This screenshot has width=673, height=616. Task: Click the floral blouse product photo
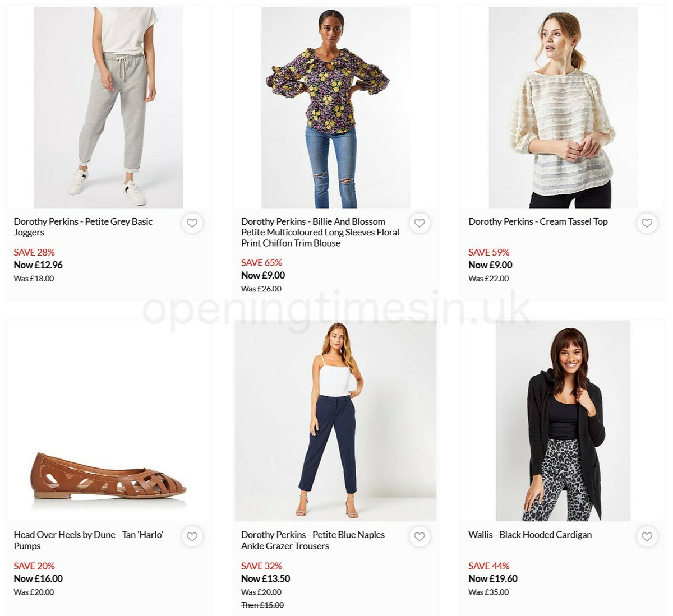[334, 106]
